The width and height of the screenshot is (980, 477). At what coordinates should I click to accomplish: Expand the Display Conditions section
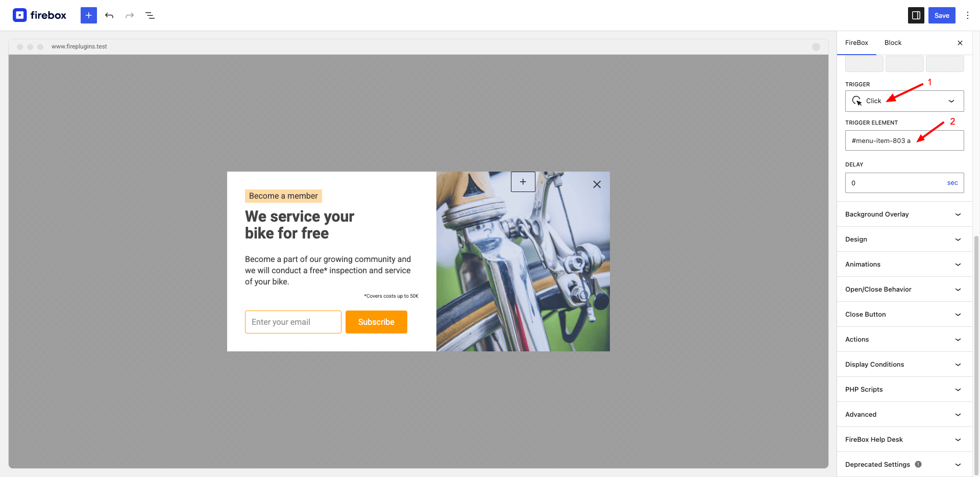(904, 365)
